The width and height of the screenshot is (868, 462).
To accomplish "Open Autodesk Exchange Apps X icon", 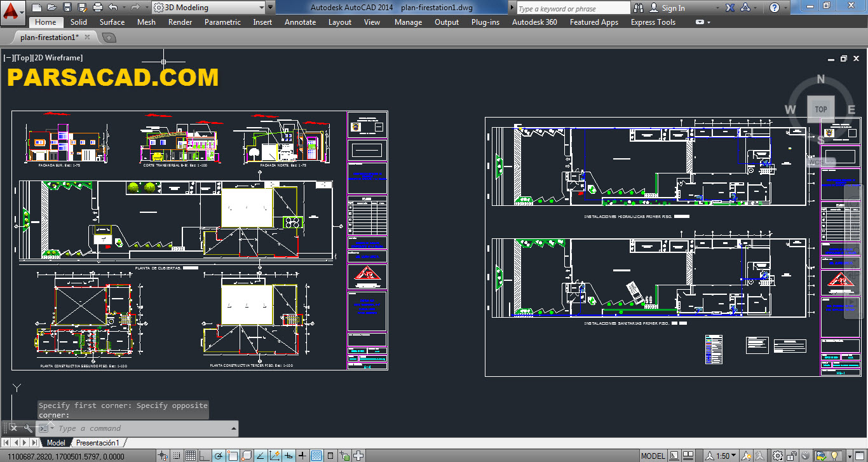I will [730, 8].
